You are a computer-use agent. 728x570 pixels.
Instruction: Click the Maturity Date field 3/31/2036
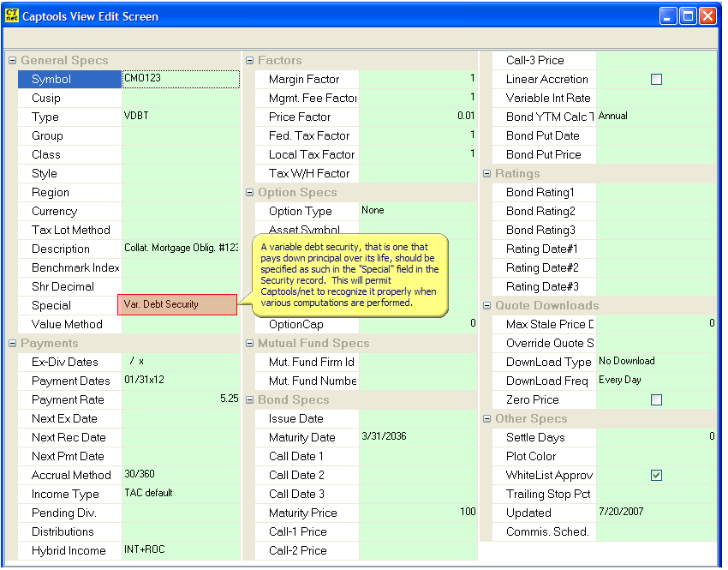pos(417,437)
